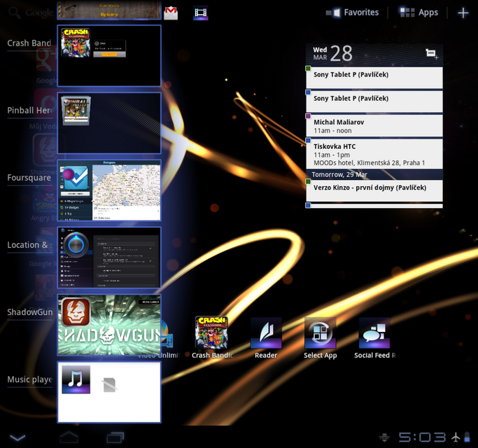Switch to the Location & security settings thumbnail

click(109, 258)
